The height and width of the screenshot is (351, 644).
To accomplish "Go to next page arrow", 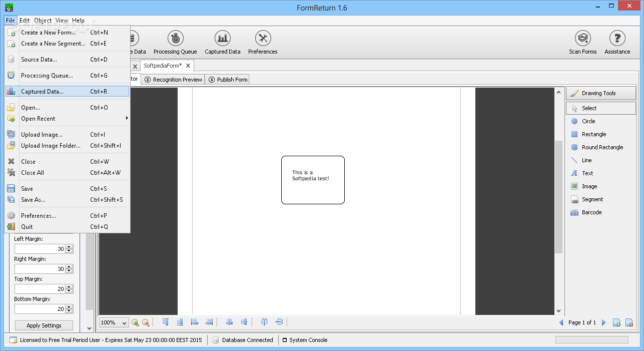I will coord(603,322).
